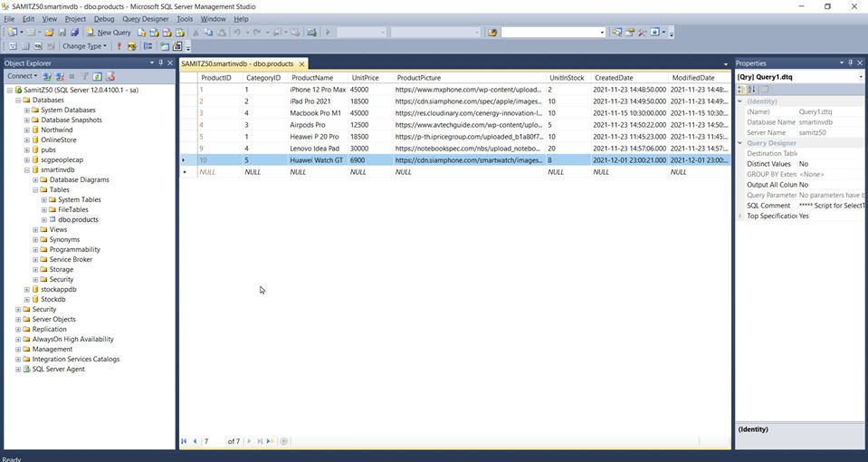Expand the Top Specification property
Image resolution: width=868 pixels, height=462 pixels.
(740, 216)
